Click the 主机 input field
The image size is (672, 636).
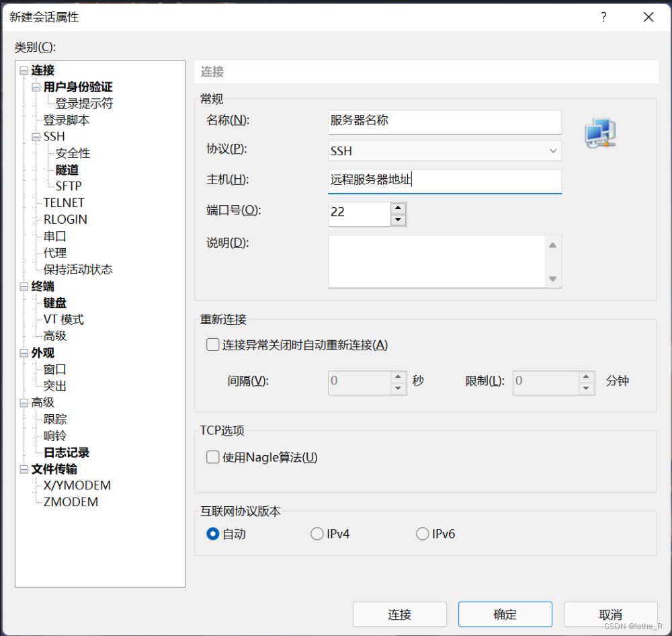(x=444, y=181)
